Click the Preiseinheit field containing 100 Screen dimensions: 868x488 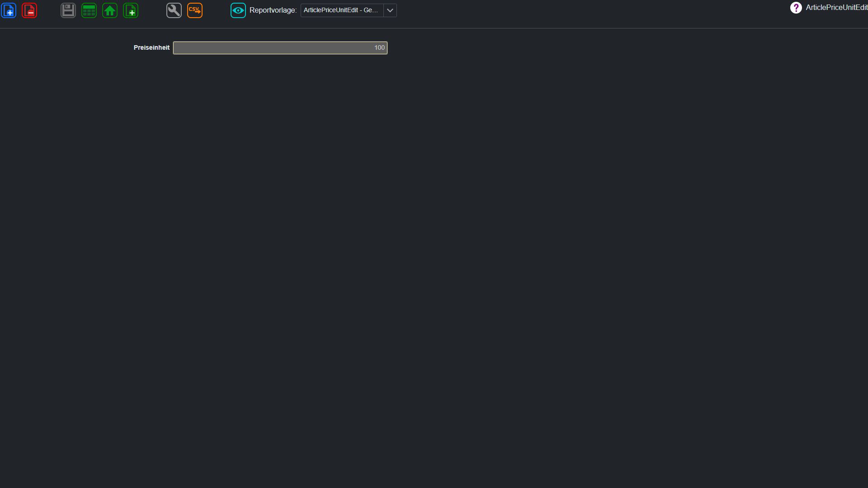pyautogui.click(x=280, y=48)
